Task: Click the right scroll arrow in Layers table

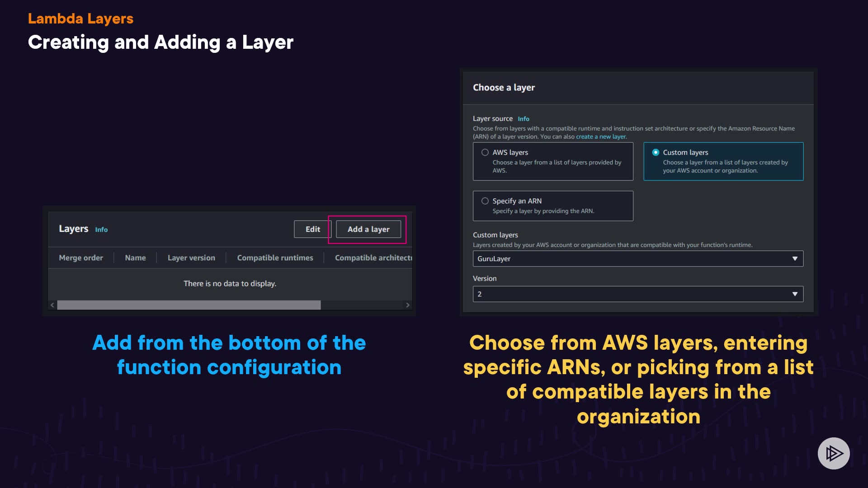Action: click(407, 305)
